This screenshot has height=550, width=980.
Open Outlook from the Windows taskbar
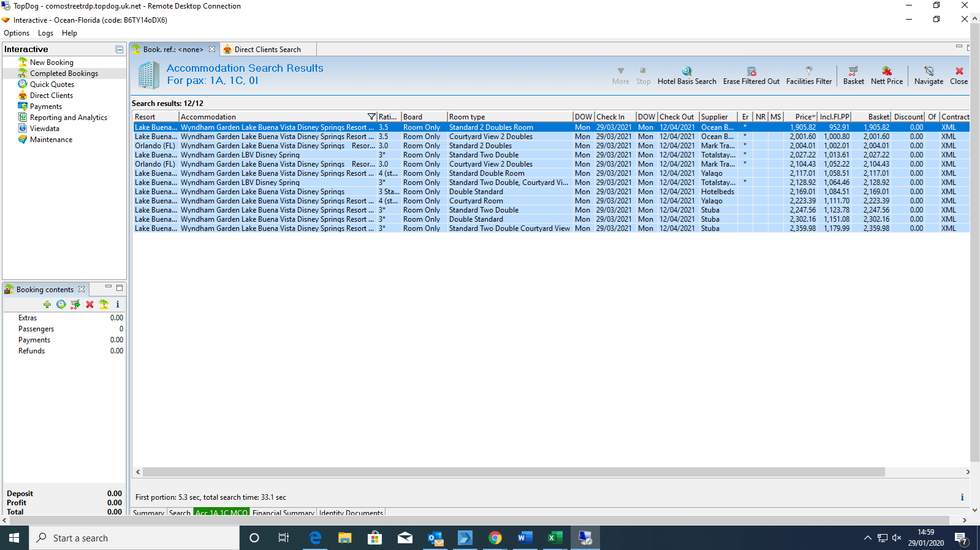pyautogui.click(x=435, y=538)
